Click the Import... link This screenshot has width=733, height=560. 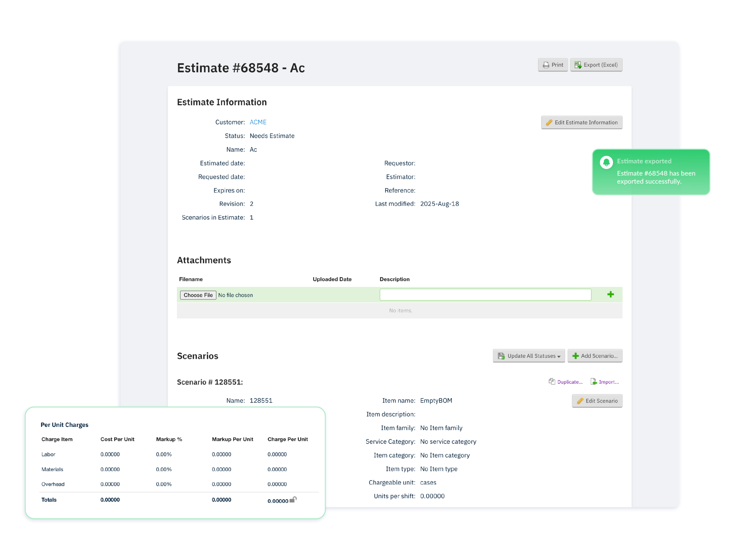click(x=609, y=382)
